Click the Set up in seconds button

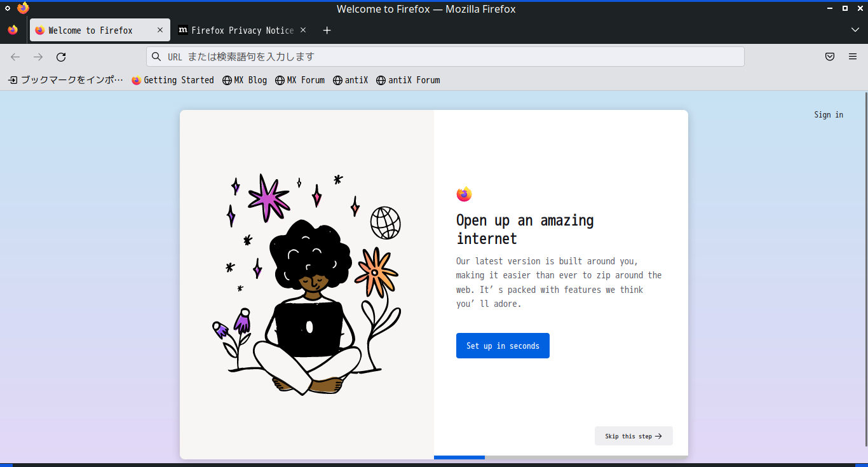pyautogui.click(x=503, y=346)
